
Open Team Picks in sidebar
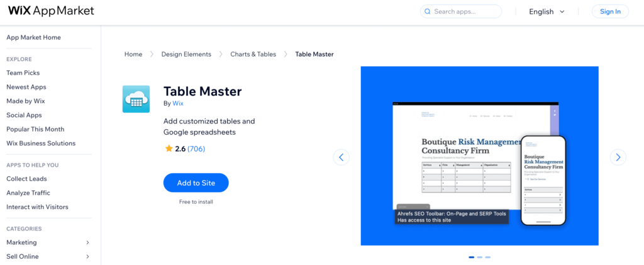pyautogui.click(x=23, y=73)
